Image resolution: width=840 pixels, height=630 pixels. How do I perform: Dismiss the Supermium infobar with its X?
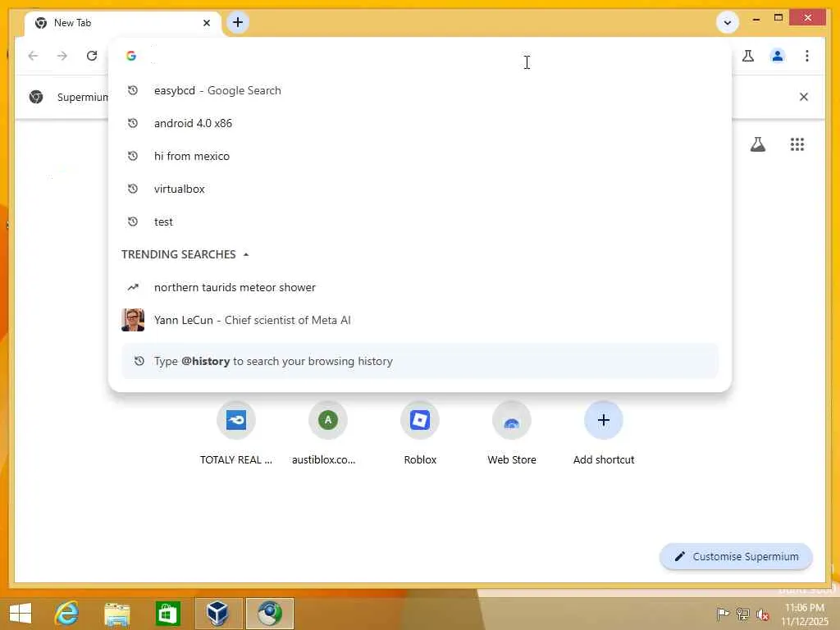[804, 97]
